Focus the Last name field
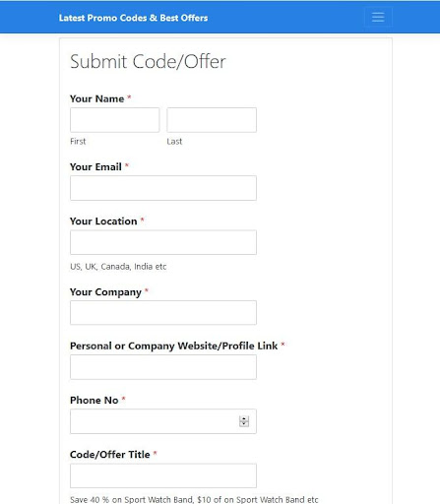Screen dimensions: 440x504 point(212,120)
